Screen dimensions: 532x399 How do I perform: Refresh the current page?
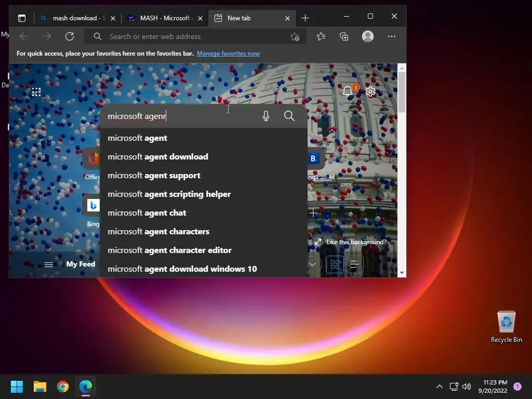click(70, 36)
